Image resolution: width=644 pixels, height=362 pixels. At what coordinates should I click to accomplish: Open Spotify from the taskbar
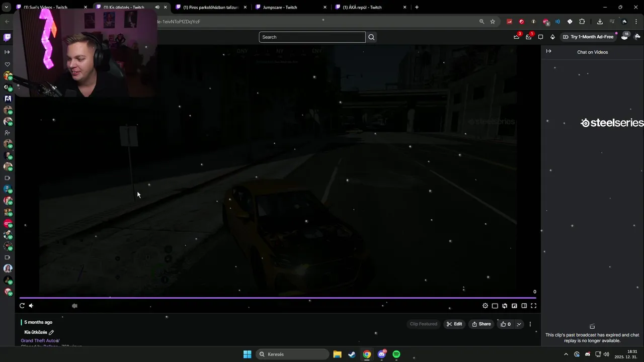(x=396, y=354)
